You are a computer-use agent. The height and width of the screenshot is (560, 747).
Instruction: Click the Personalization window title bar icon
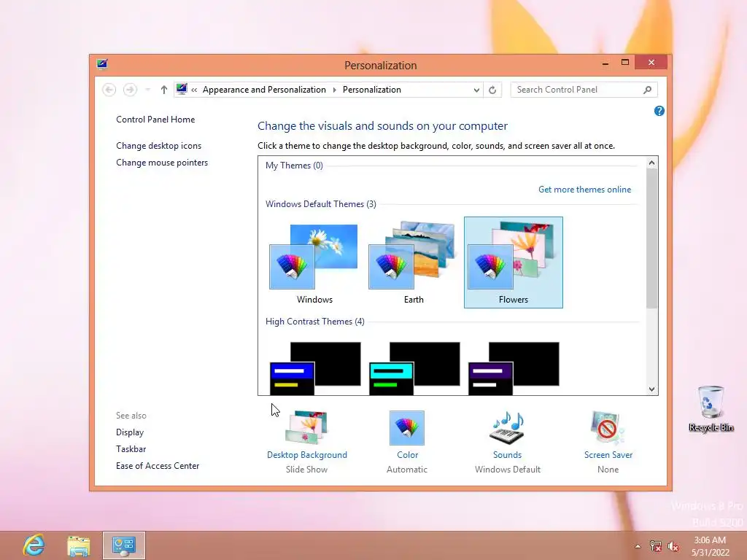click(x=102, y=64)
